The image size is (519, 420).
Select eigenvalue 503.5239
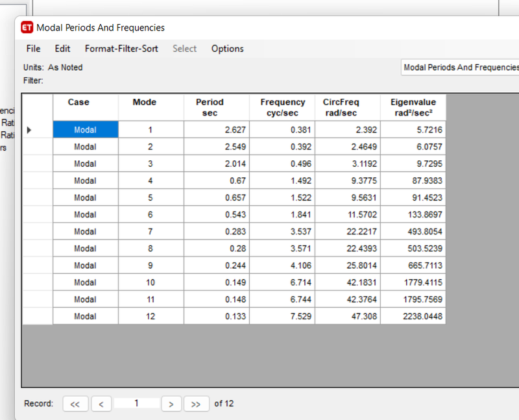tap(413, 249)
